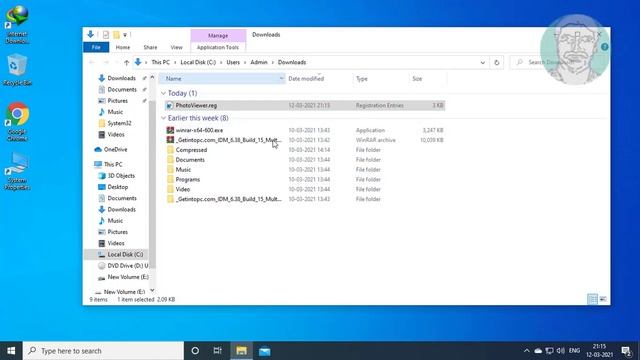Open the File menu
640x360 pixels.
coord(96,47)
